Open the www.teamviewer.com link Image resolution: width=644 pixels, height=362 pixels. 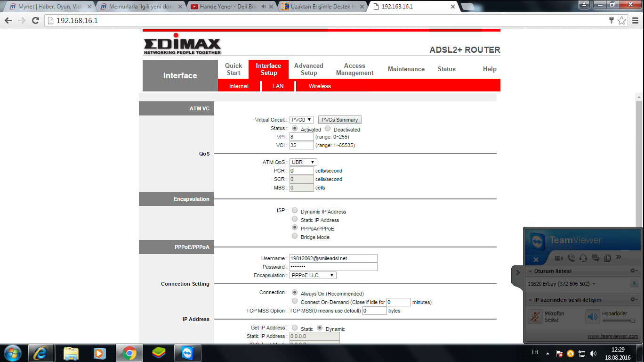pyautogui.click(x=613, y=336)
